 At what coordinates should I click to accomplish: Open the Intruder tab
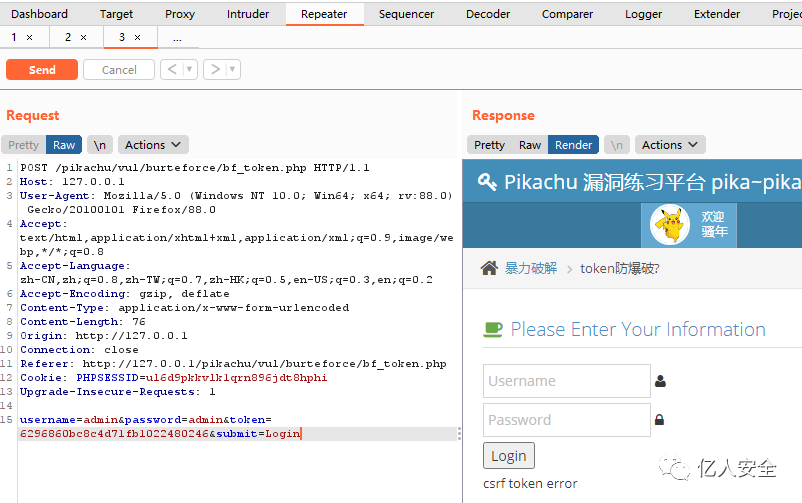pyautogui.click(x=248, y=14)
